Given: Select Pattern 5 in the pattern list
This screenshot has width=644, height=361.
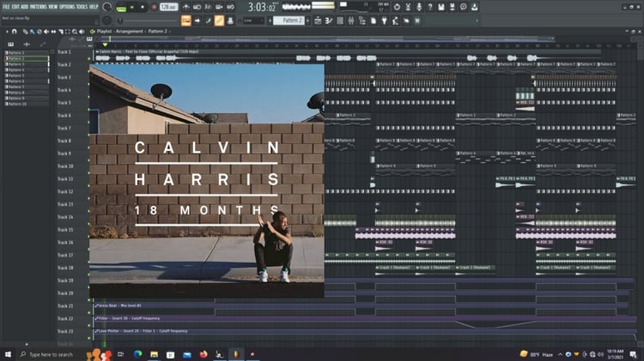Looking at the screenshot, I should [15, 75].
